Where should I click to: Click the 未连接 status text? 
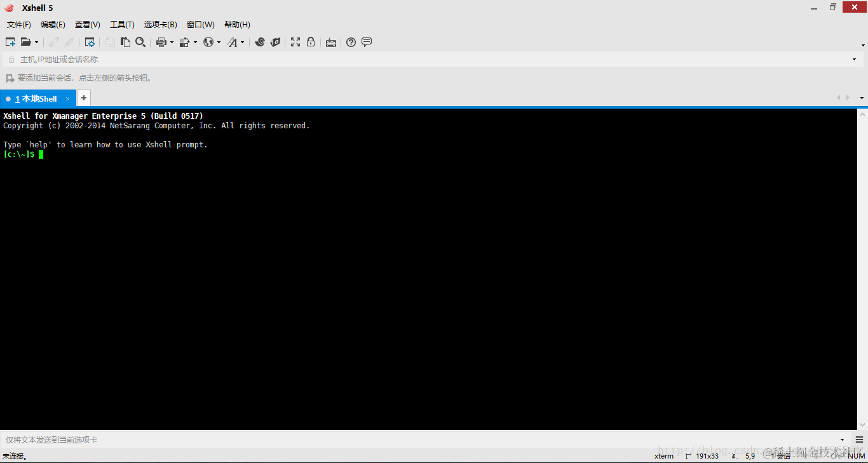pyautogui.click(x=15, y=456)
